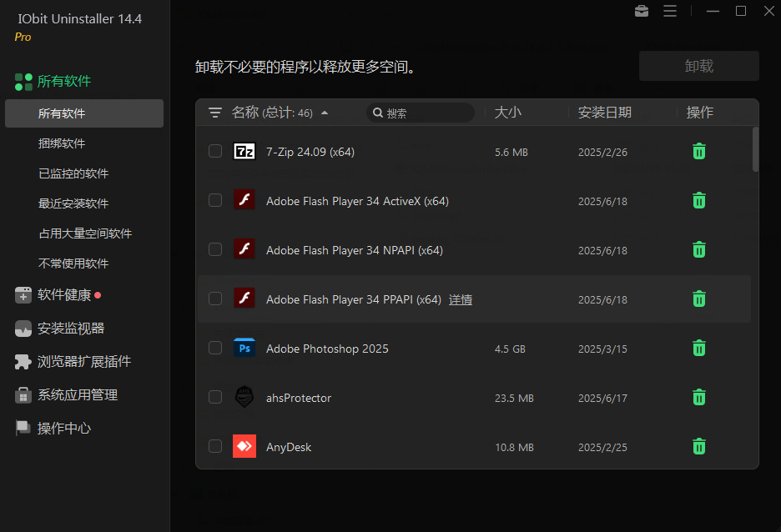Check the Adobe Photoshop 2025 checkbox
Image resolution: width=781 pixels, height=532 pixels.
215,349
